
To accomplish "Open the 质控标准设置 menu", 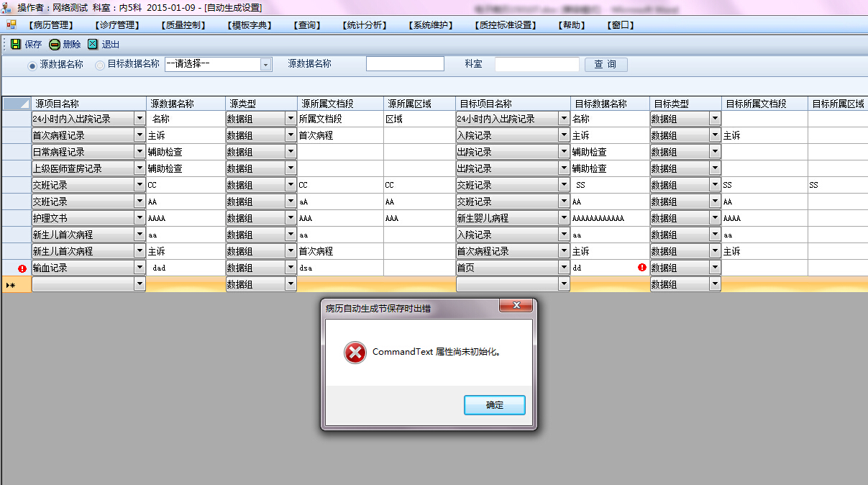I will 506,25.
